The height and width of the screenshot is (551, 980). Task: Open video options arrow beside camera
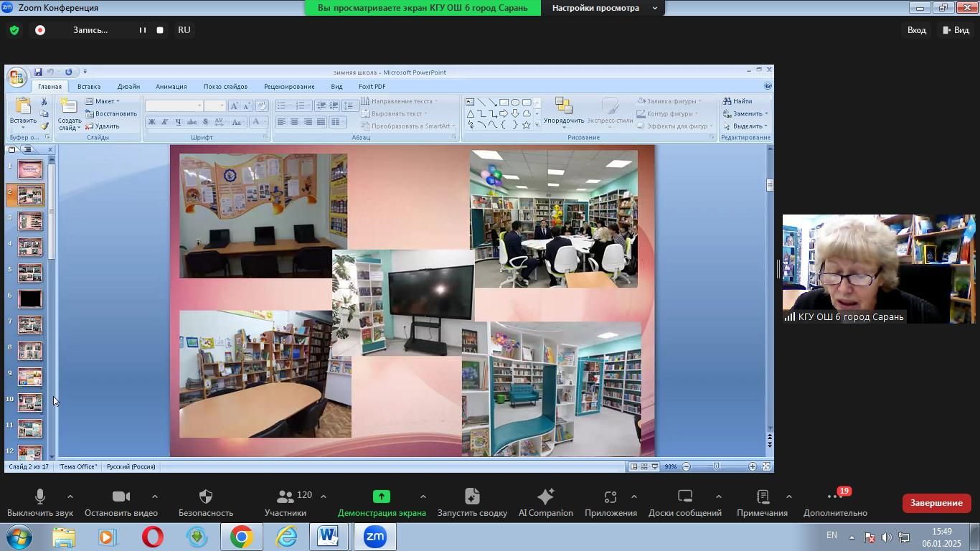point(155,496)
